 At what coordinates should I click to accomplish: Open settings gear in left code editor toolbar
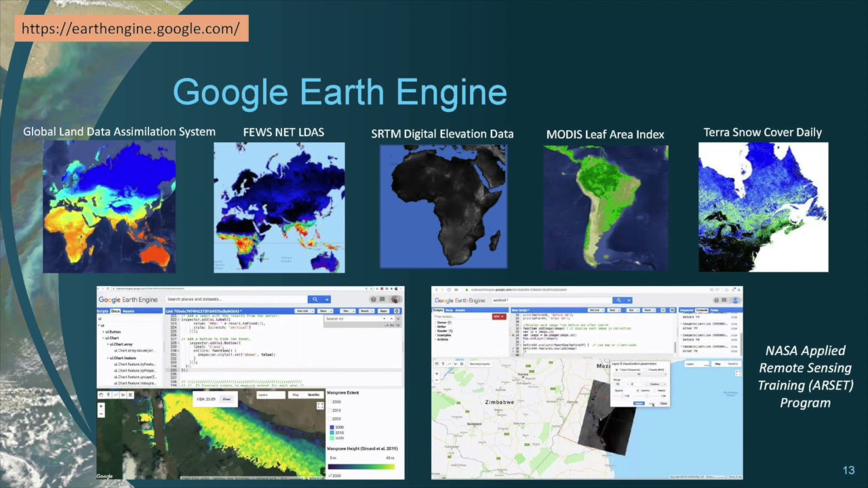point(397,311)
